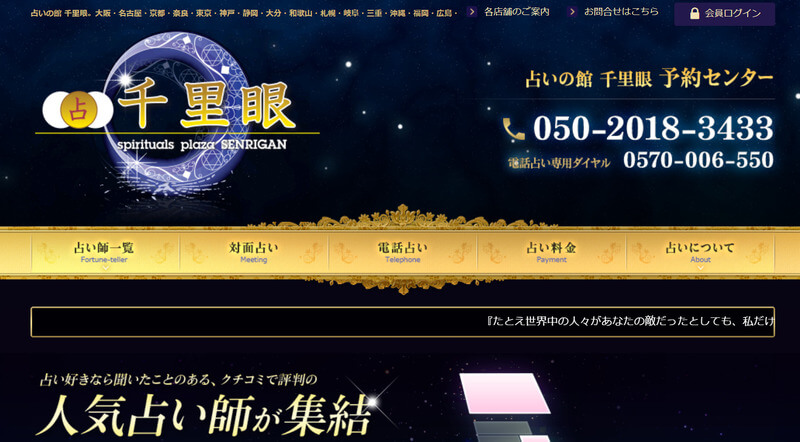Click the scrolling news ticker text
800x442 pixels.
(x=631, y=322)
